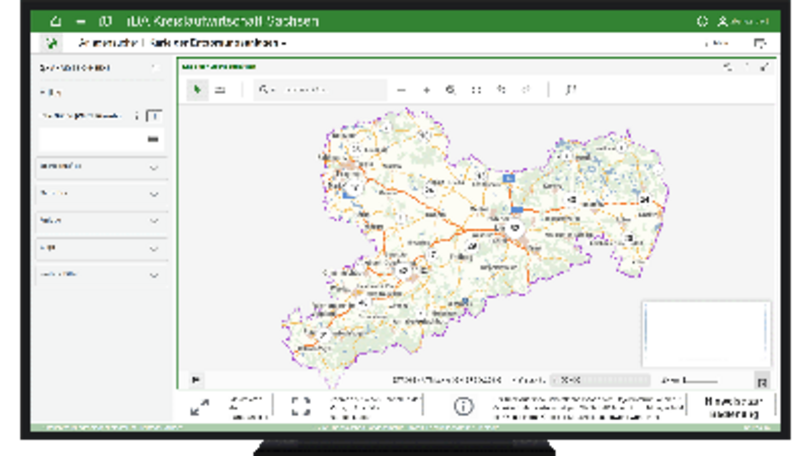Zoom in with the plus icon
810x456 pixels.
click(x=426, y=90)
